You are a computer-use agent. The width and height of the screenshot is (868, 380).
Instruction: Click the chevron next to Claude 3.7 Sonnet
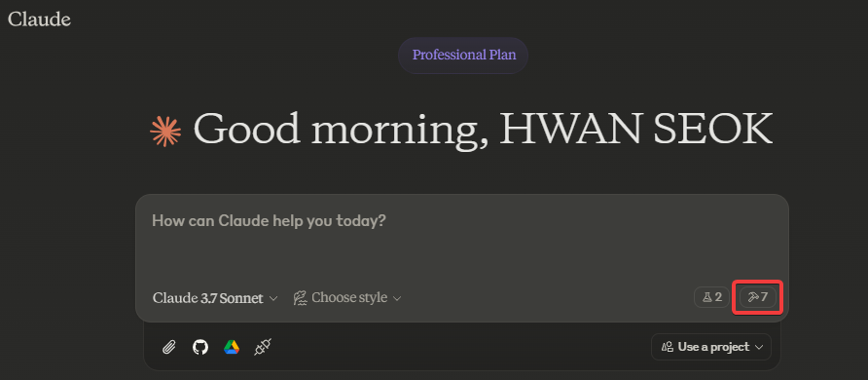[x=272, y=298]
